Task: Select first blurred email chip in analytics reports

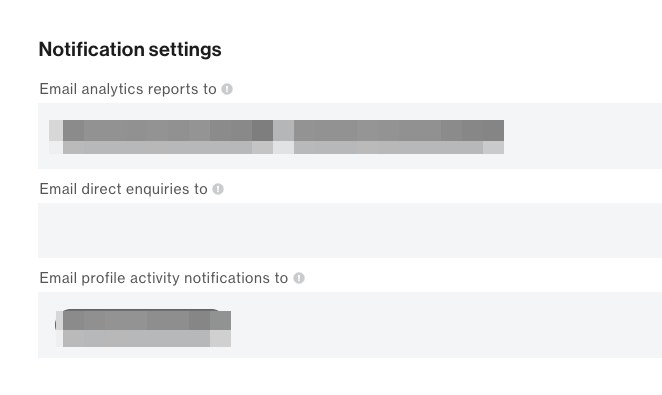Action: click(161, 137)
